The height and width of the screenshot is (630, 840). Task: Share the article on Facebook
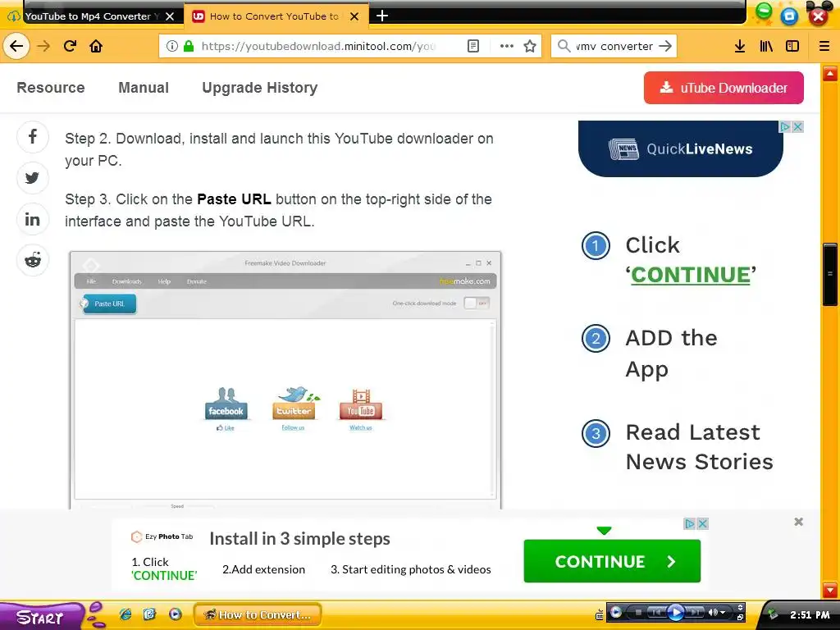tap(33, 137)
